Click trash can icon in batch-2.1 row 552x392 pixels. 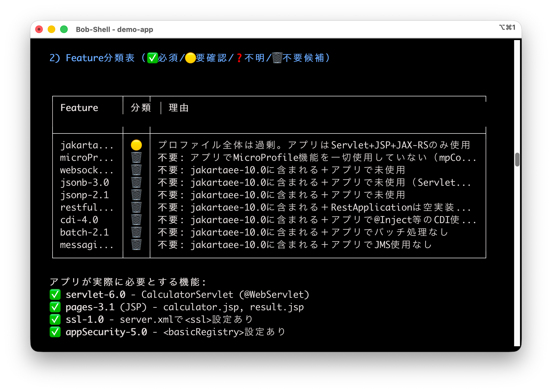tap(136, 232)
